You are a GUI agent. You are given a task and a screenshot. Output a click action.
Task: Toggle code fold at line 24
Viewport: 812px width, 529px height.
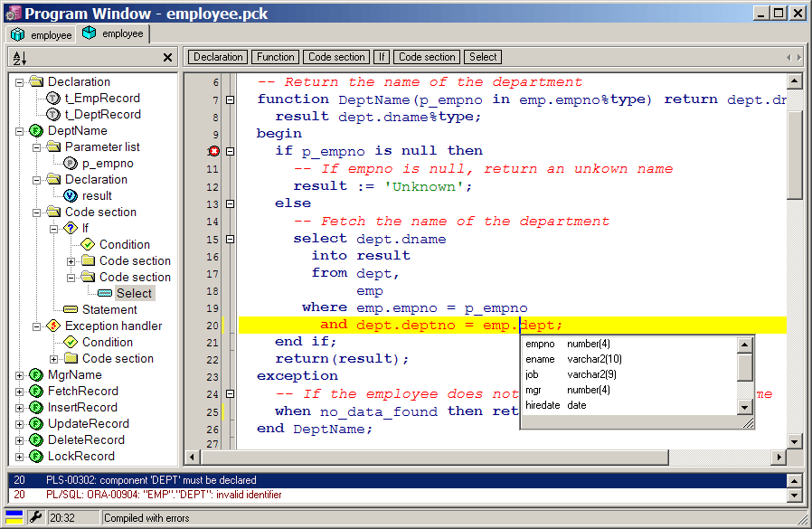click(x=231, y=394)
